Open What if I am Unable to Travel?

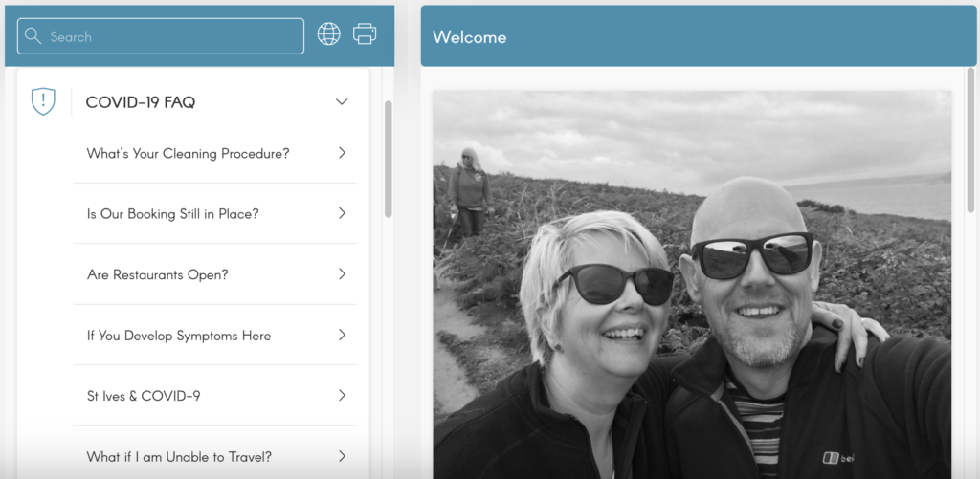(x=179, y=457)
